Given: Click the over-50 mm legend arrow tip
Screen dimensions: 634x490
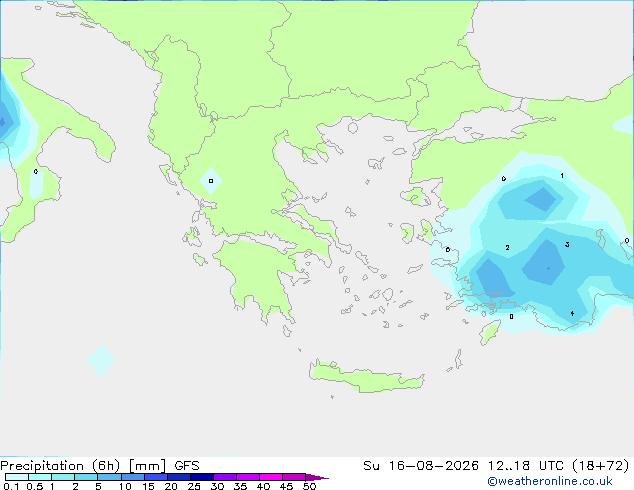Looking at the screenshot, I should pyautogui.click(x=317, y=477).
